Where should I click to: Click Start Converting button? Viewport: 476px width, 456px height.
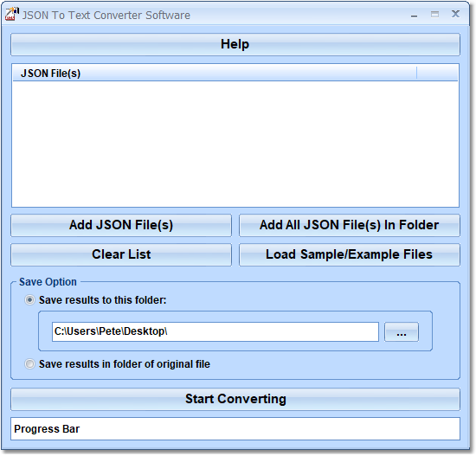(235, 399)
